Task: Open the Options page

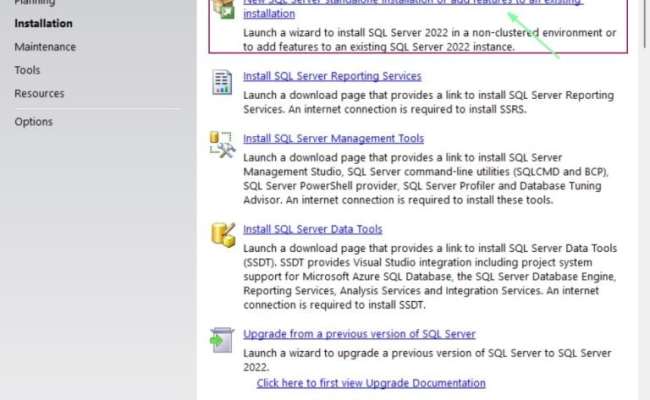Action: (x=33, y=122)
